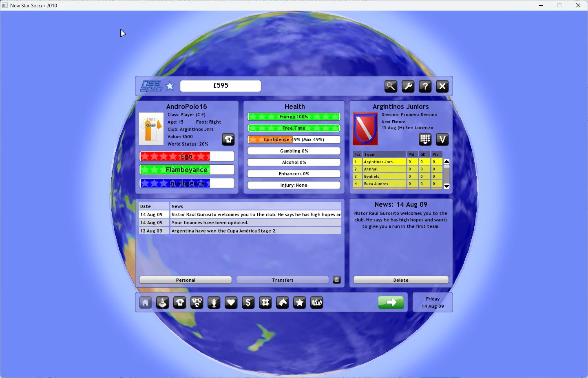Image resolution: width=588 pixels, height=378 pixels.
Task: Open the trophy competitions icon
Action: click(214, 303)
